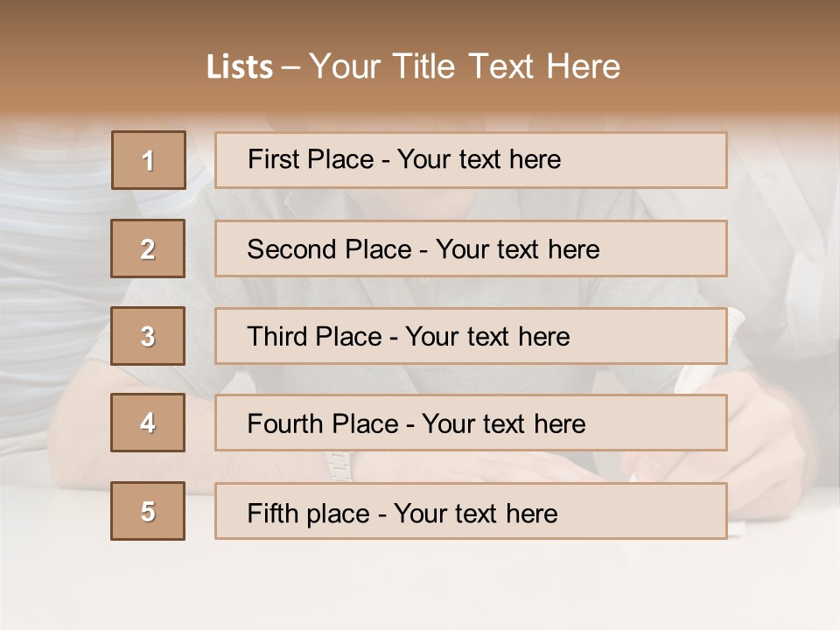This screenshot has height=630, width=840.
Task: Select the Your Title Text Here heading
Action: (465, 66)
